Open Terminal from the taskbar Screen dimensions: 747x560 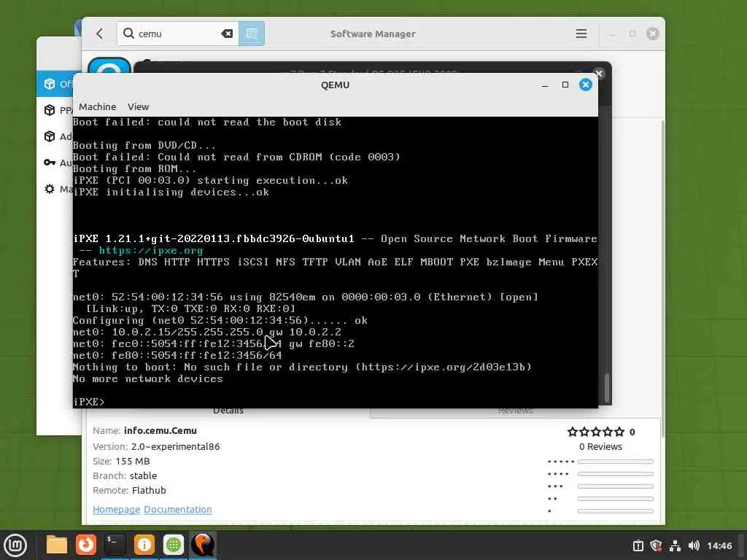pos(115,545)
